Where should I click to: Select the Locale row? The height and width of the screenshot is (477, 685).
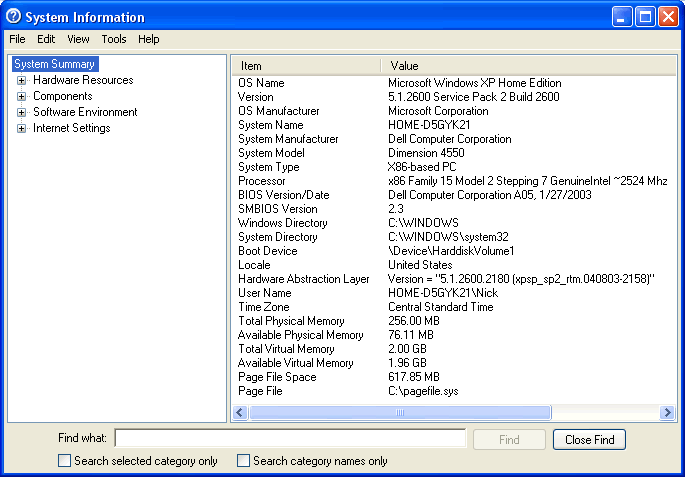[x=454, y=265]
